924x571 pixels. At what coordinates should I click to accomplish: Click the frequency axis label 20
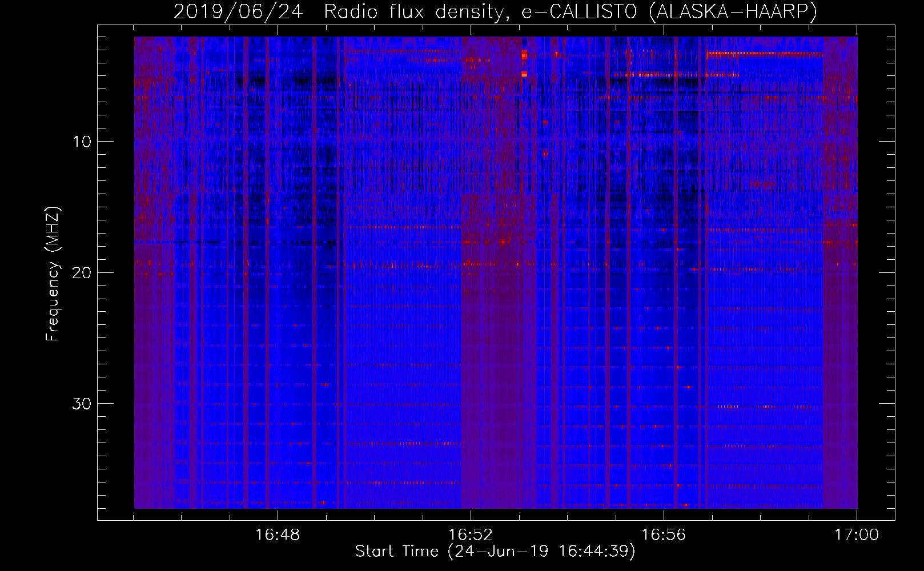[x=82, y=272]
